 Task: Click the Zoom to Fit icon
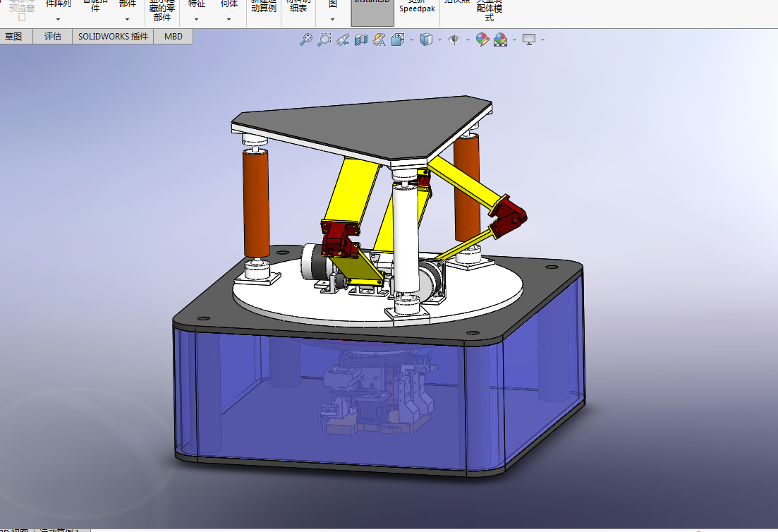(x=306, y=40)
